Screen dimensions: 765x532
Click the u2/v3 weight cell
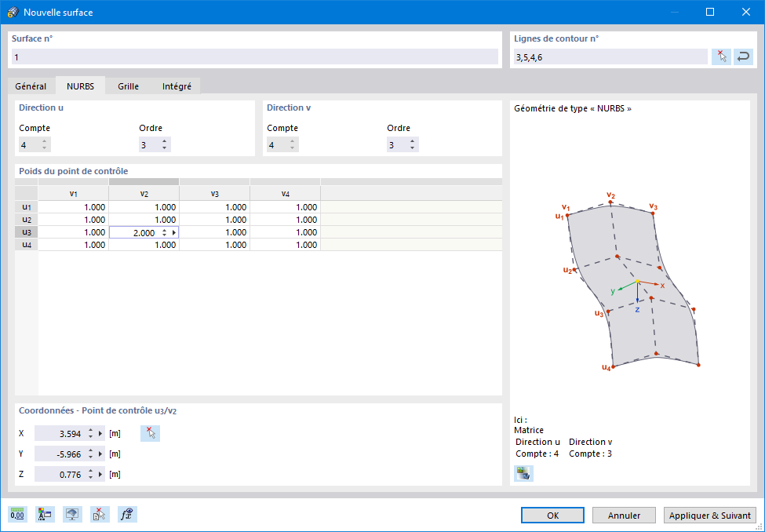(x=215, y=220)
